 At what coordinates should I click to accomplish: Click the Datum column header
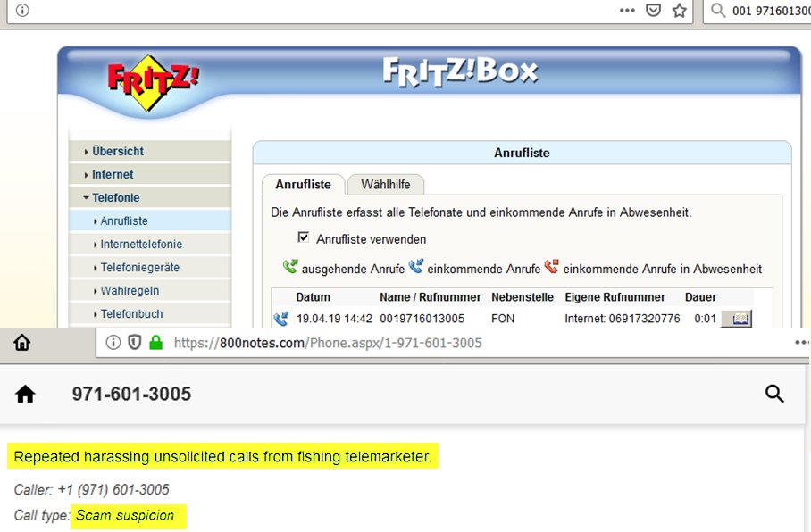313,297
